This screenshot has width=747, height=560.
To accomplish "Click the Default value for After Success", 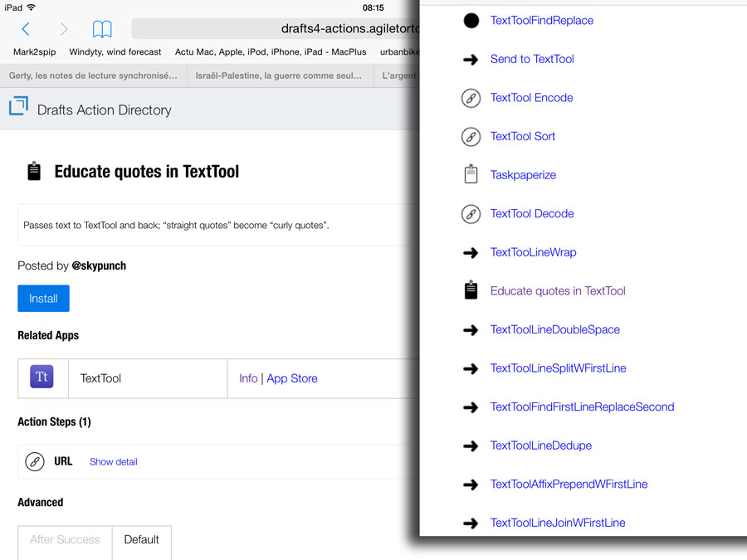I will (x=141, y=539).
